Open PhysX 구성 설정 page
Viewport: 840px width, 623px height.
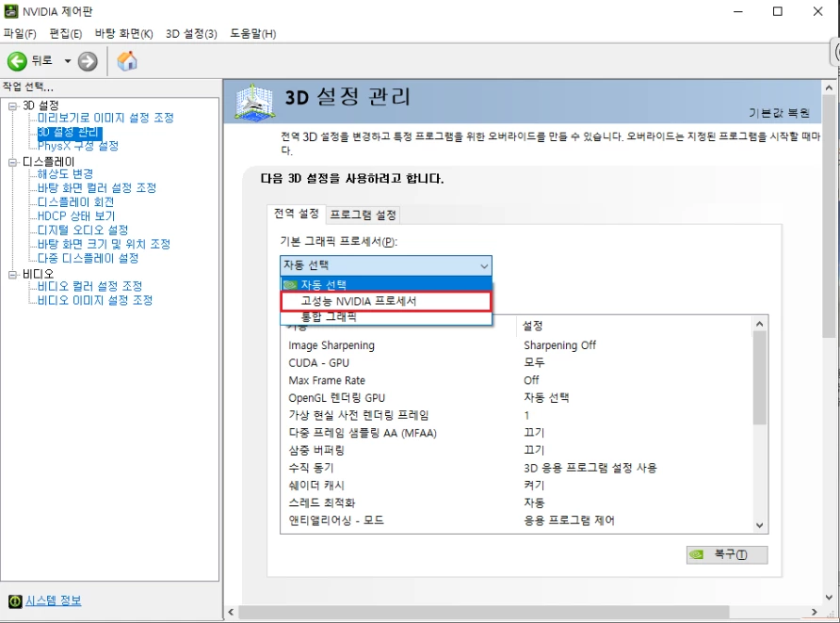(78, 146)
